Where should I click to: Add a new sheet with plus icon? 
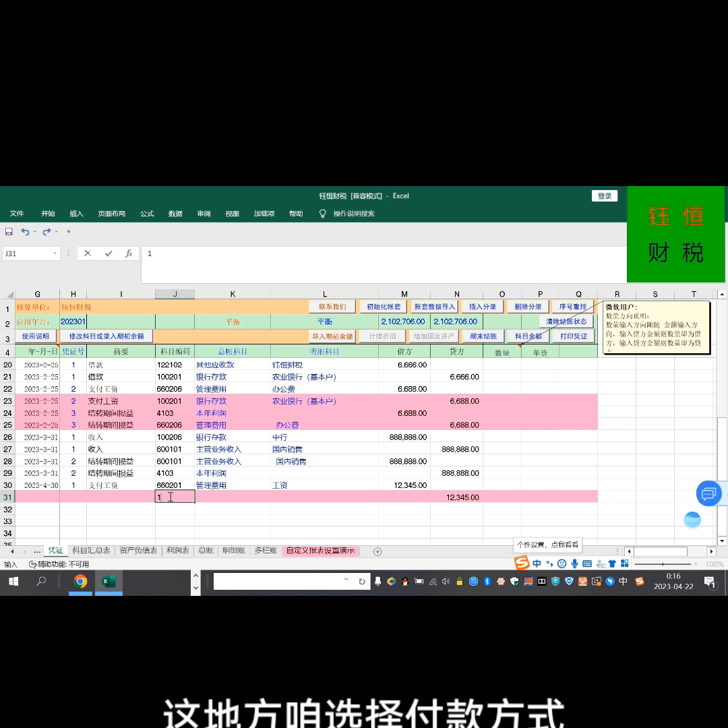point(377,551)
